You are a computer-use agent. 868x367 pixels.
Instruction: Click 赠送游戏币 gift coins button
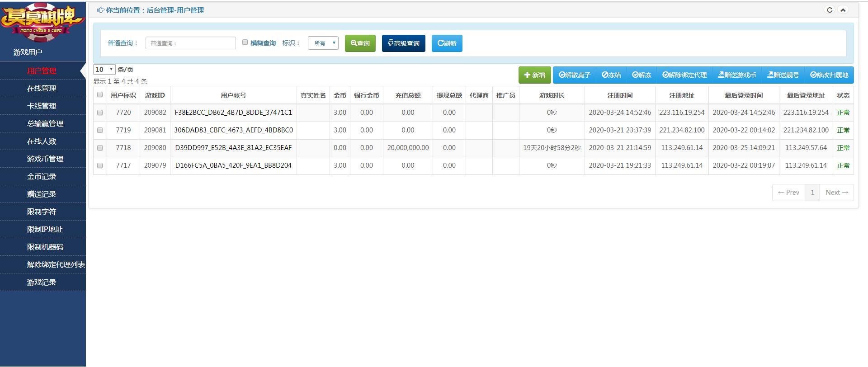pos(737,75)
